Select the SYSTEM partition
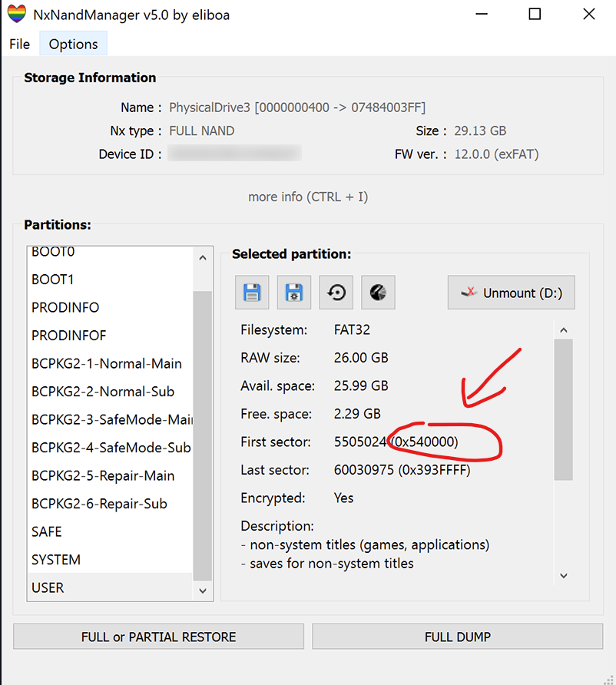The image size is (616, 685). tap(110, 560)
